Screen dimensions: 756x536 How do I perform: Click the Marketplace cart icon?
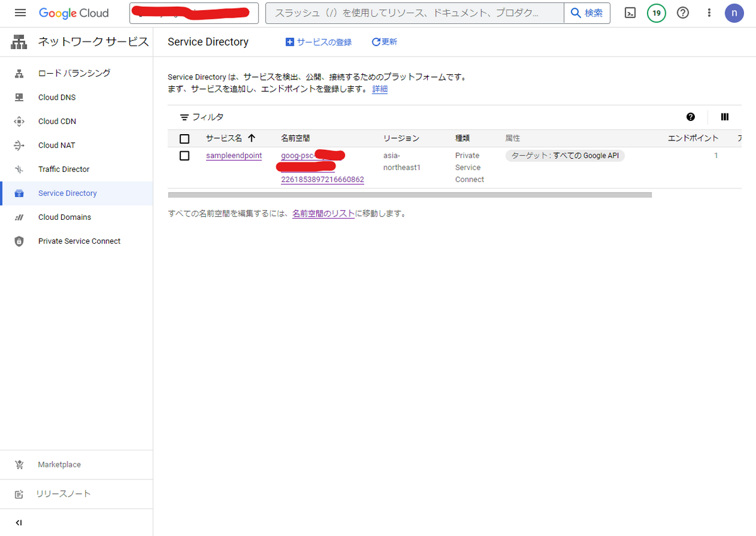tap(19, 465)
